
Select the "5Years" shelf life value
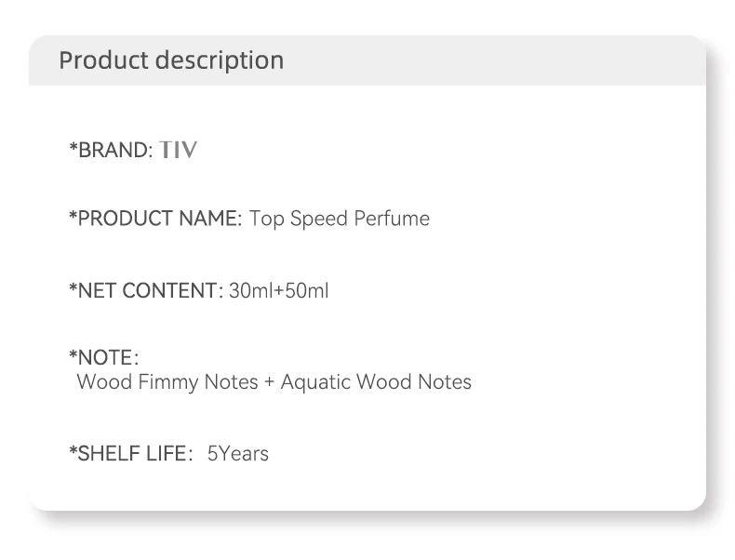tap(238, 454)
